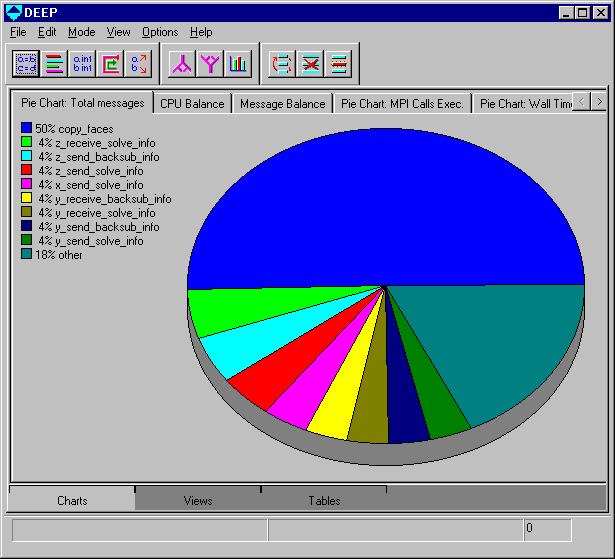Click the large blue pie slice
The image size is (615, 559).
point(384,208)
